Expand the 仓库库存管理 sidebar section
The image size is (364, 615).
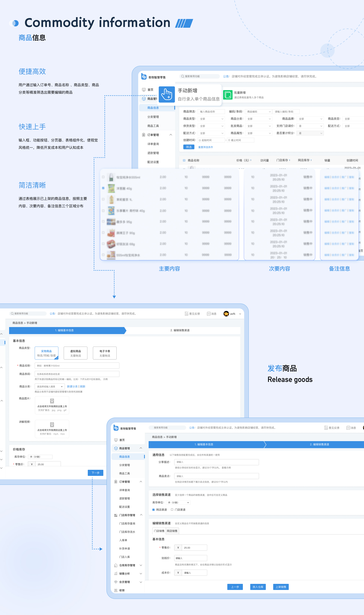click(141, 565)
